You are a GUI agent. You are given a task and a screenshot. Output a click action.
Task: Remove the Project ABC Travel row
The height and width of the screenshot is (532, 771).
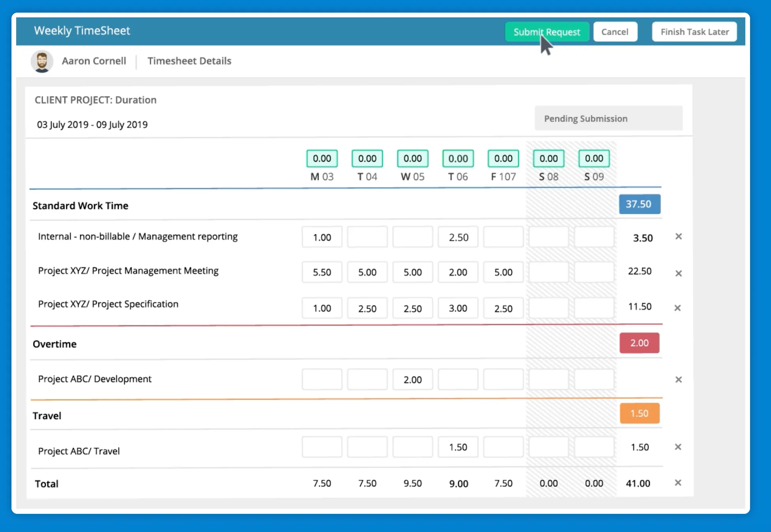pyautogui.click(x=678, y=447)
